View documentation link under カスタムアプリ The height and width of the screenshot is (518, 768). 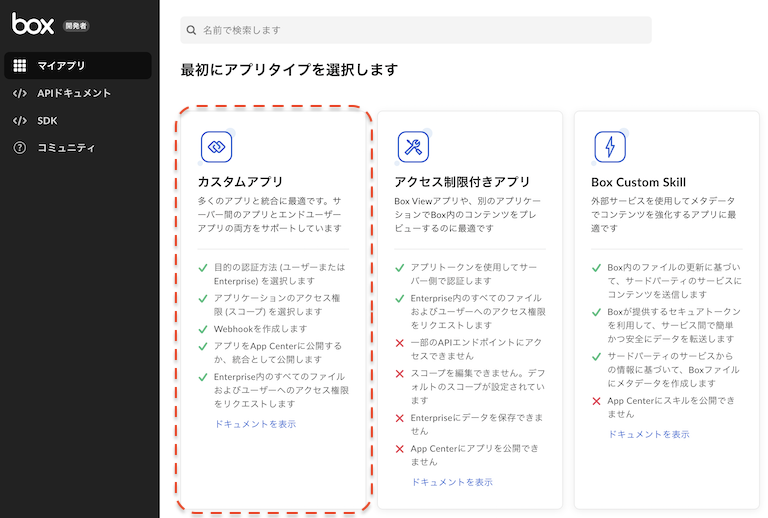point(255,424)
